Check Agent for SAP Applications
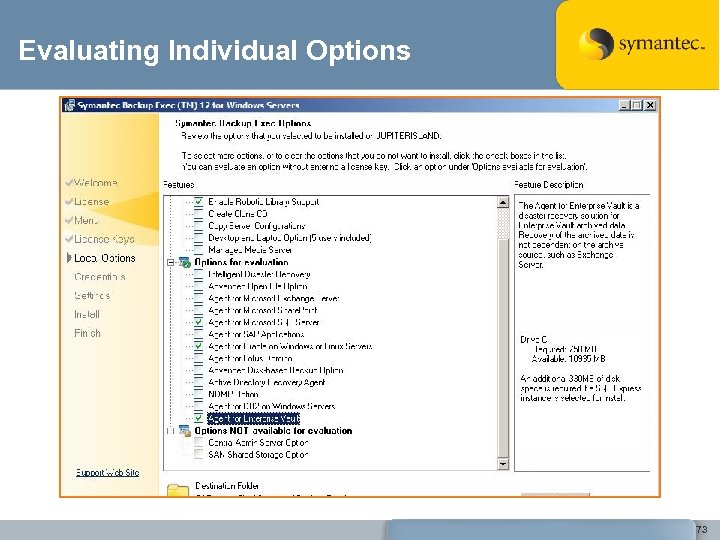This screenshot has height=540, width=720. [x=198, y=334]
